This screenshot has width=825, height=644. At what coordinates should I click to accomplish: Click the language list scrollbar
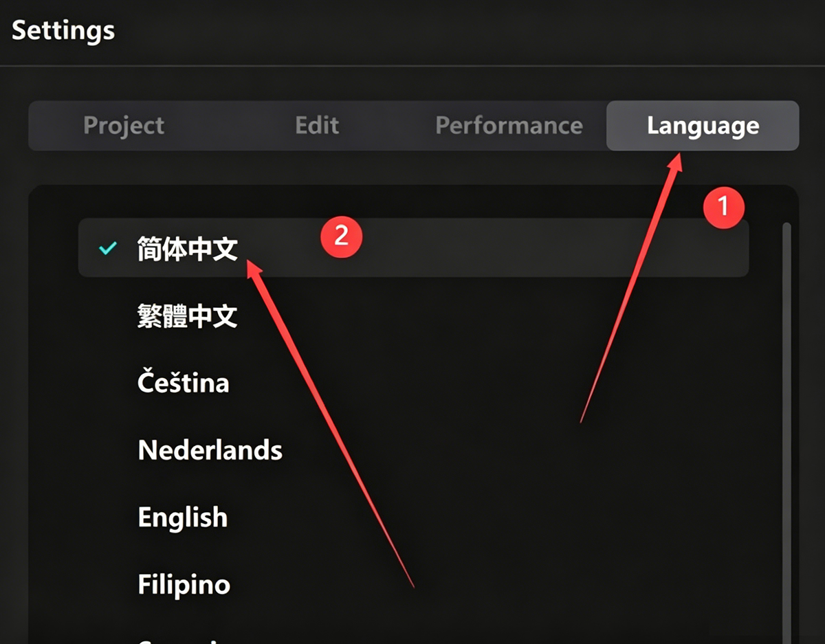click(x=786, y=433)
